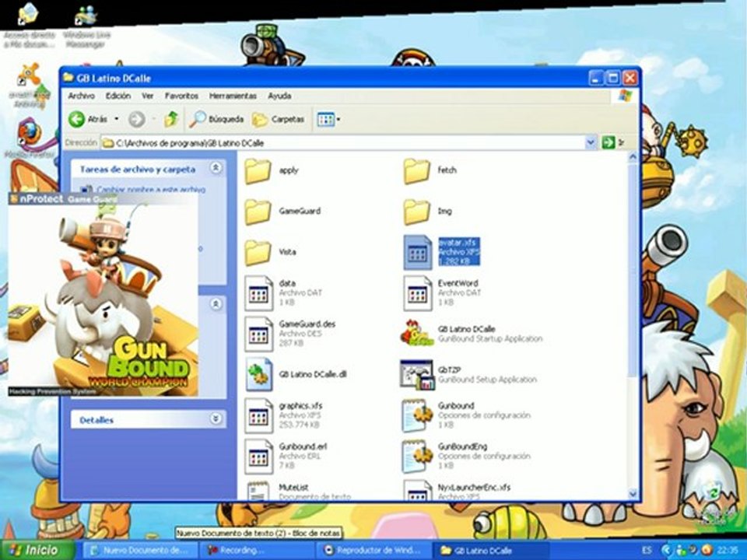Click the green Ir go arrow
747x560 pixels.
pos(608,142)
